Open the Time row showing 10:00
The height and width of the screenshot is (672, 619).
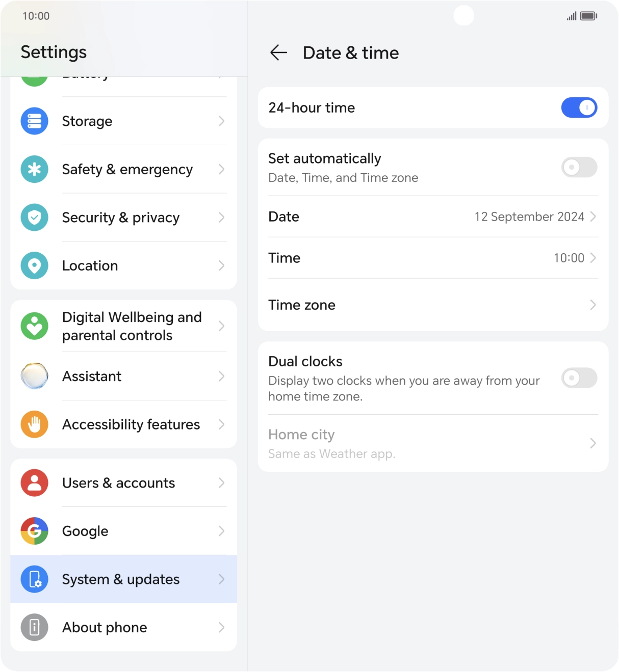[433, 258]
